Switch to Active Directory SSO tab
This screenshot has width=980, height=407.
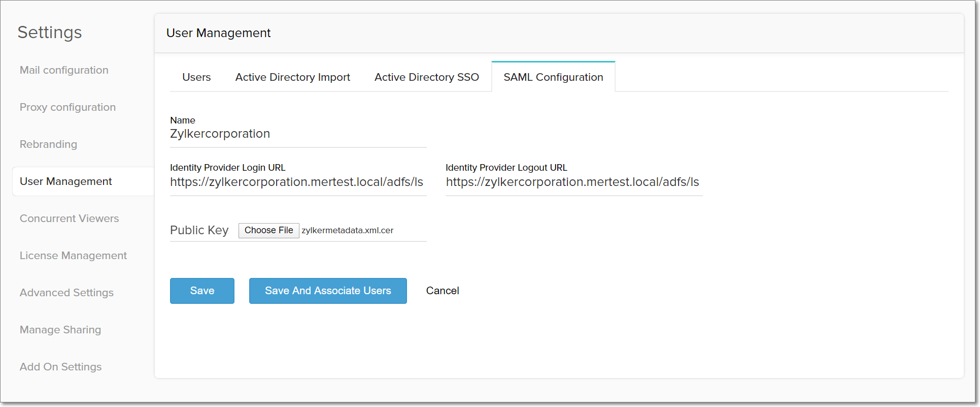click(426, 77)
